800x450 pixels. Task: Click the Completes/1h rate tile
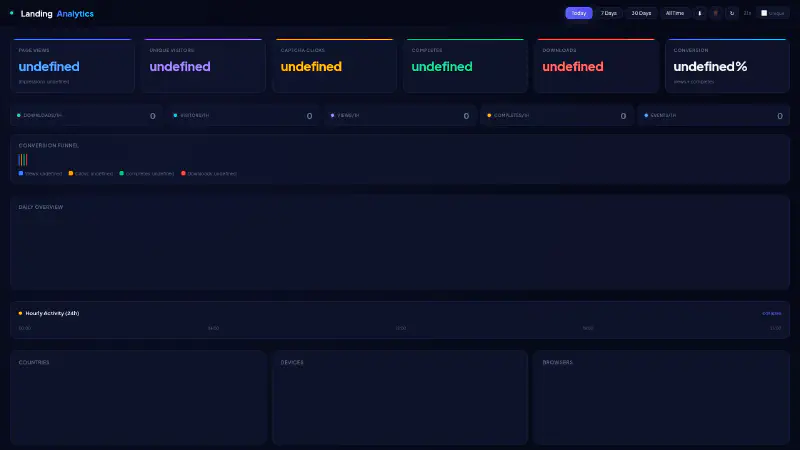click(x=557, y=116)
